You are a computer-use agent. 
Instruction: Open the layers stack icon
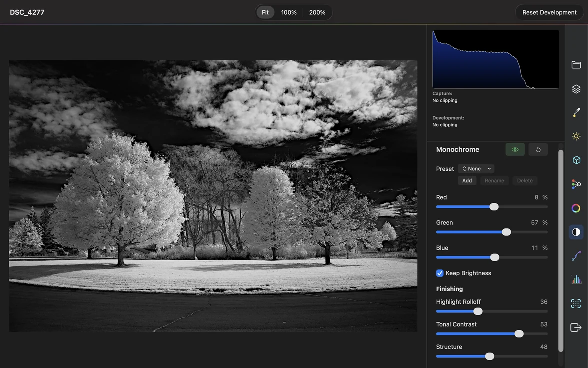(576, 89)
